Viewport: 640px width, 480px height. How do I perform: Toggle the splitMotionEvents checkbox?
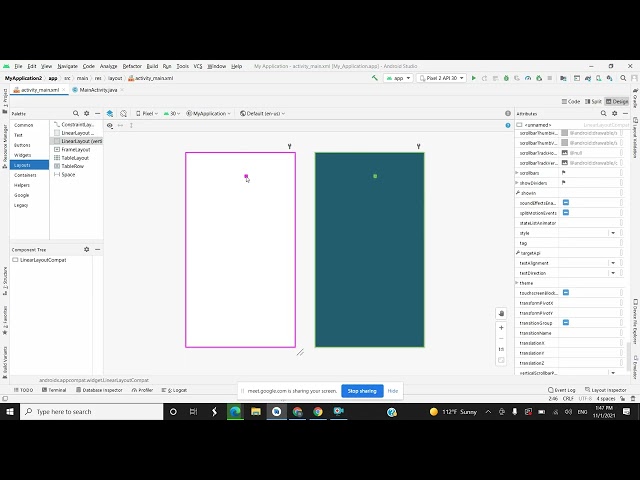click(x=566, y=213)
